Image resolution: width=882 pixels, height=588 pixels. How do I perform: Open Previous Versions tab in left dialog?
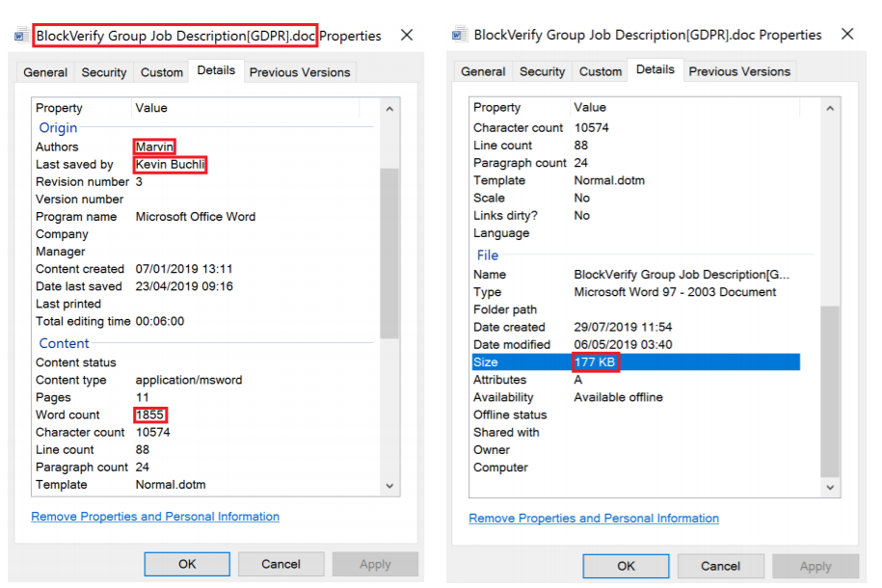(300, 72)
